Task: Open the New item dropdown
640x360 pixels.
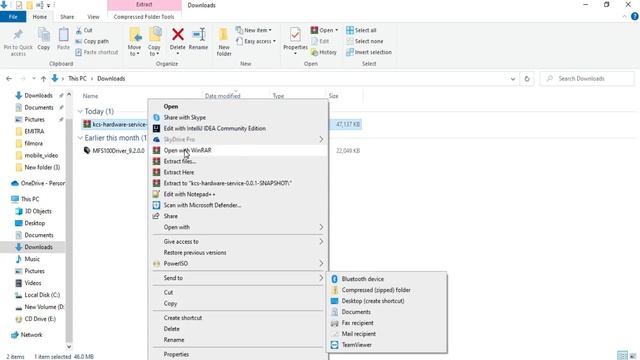Action: click(x=253, y=30)
